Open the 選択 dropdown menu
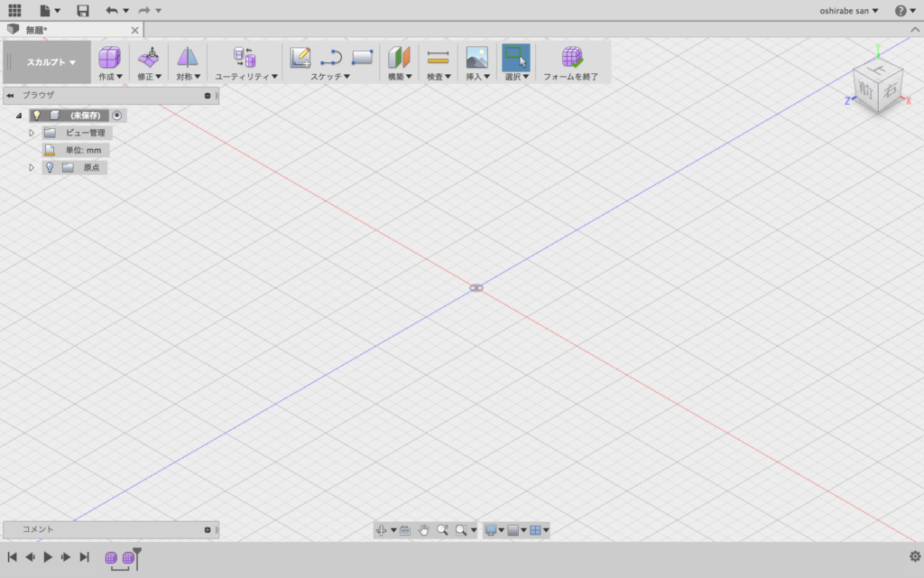The width and height of the screenshot is (924, 578). [x=516, y=77]
